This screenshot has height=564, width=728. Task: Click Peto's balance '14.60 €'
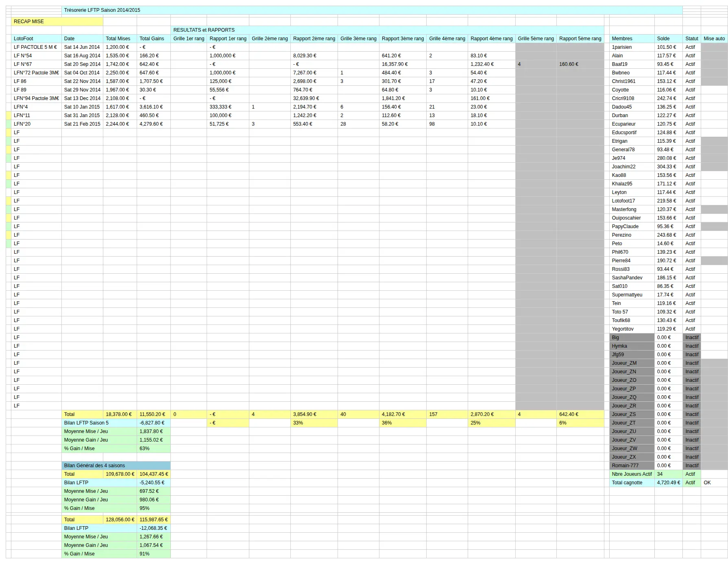[x=669, y=244]
